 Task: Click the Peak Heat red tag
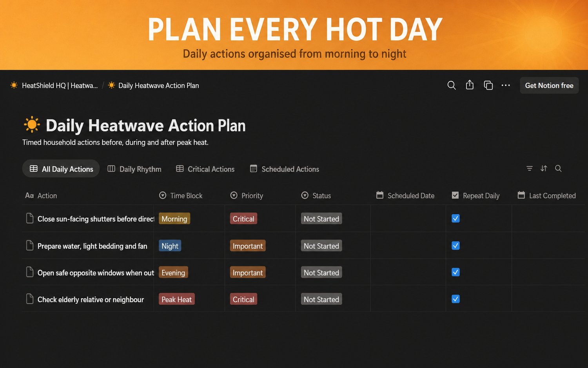pyautogui.click(x=177, y=299)
